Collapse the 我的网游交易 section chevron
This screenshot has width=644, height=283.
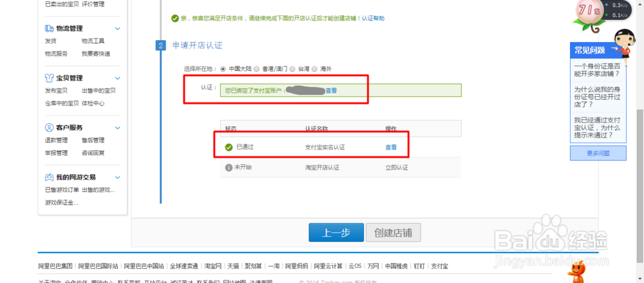[x=118, y=177]
